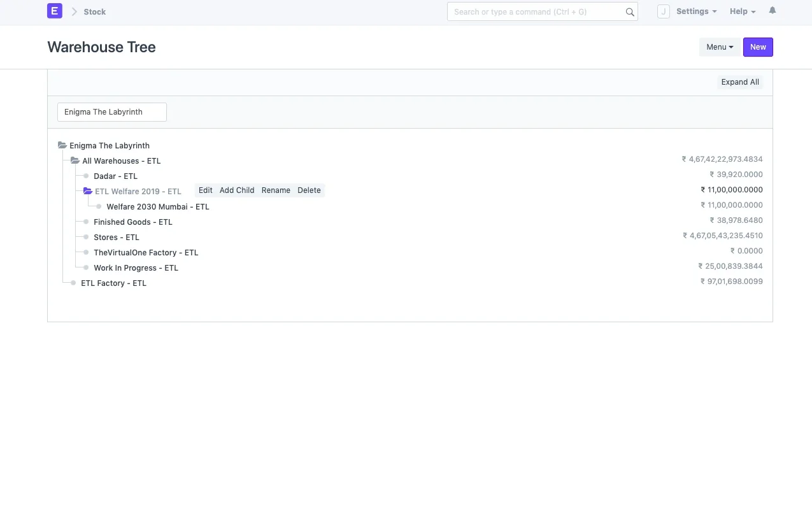Screen dimensions: 812x505
Task: Click Rename for ETL Welfare 2019
Action: [x=276, y=190]
